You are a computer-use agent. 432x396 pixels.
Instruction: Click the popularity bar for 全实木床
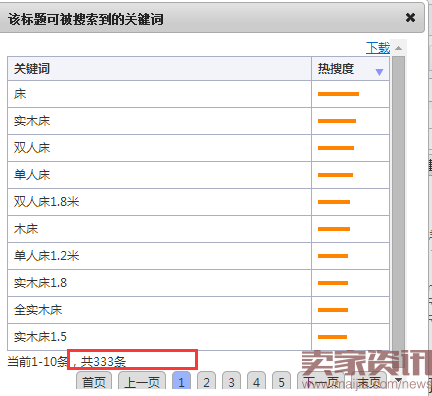pos(333,310)
